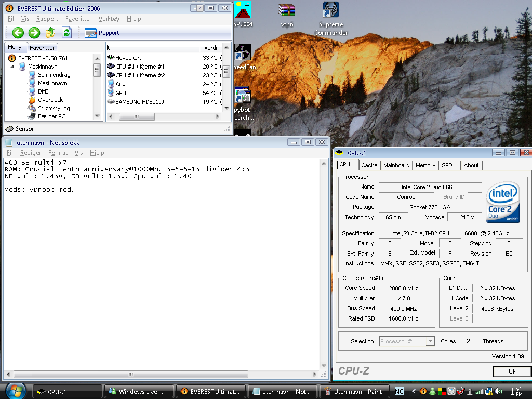Click Verdi column header in EVEREST list
532x399 pixels.
click(211, 48)
